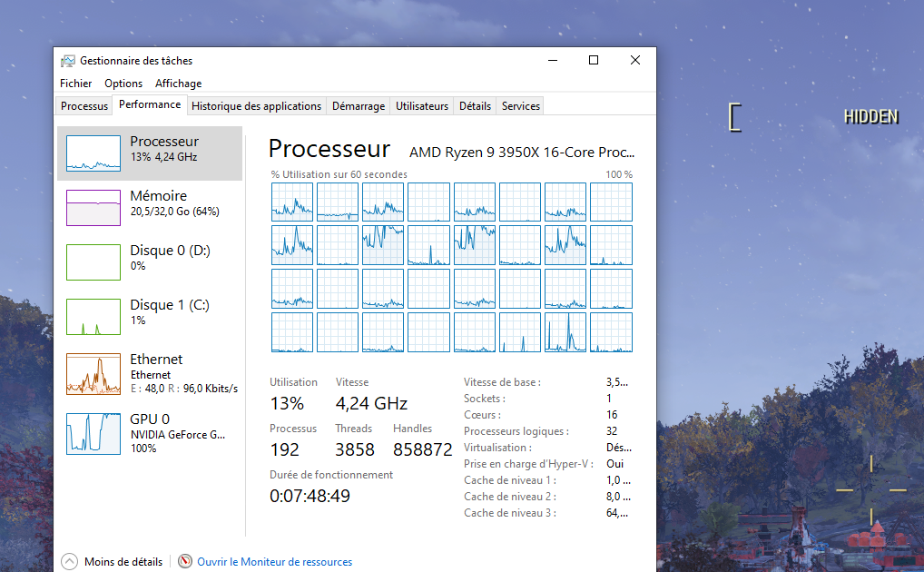Select Mémoire in the performance sidebar
The width and height of the screenshot is (924, 572).
click(150, 208)
